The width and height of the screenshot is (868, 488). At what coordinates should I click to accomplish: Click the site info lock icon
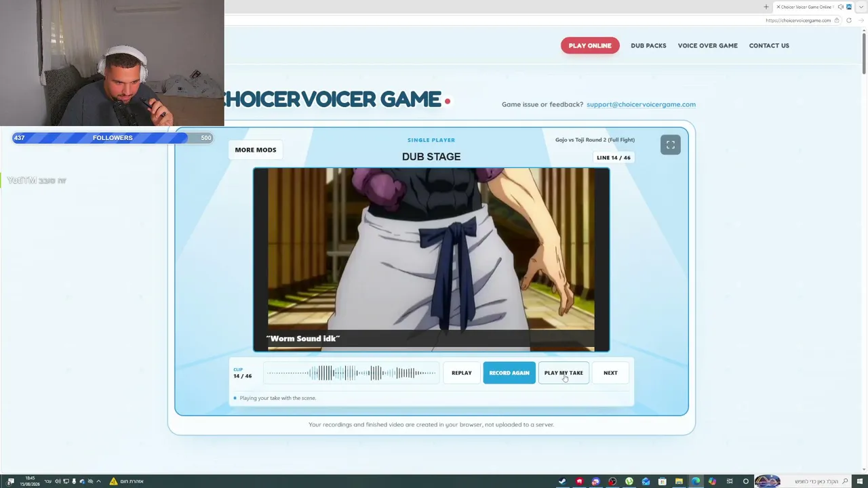(837, 20)
